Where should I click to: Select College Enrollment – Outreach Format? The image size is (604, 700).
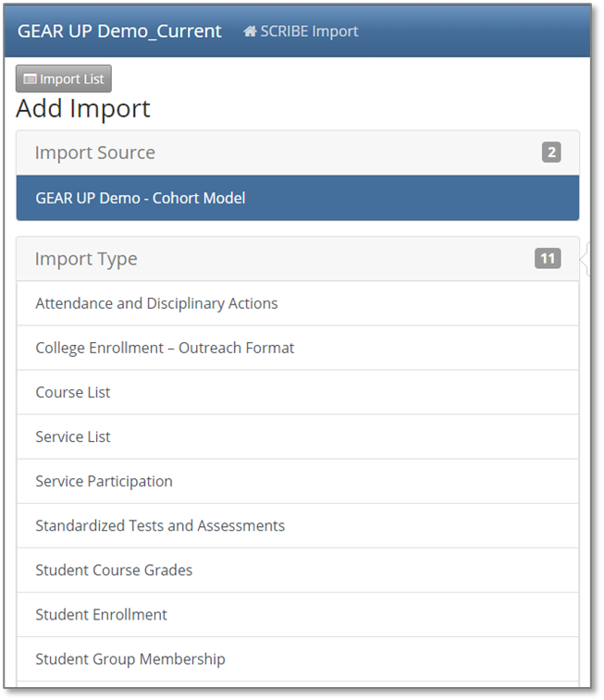click(x=165, y=348)
